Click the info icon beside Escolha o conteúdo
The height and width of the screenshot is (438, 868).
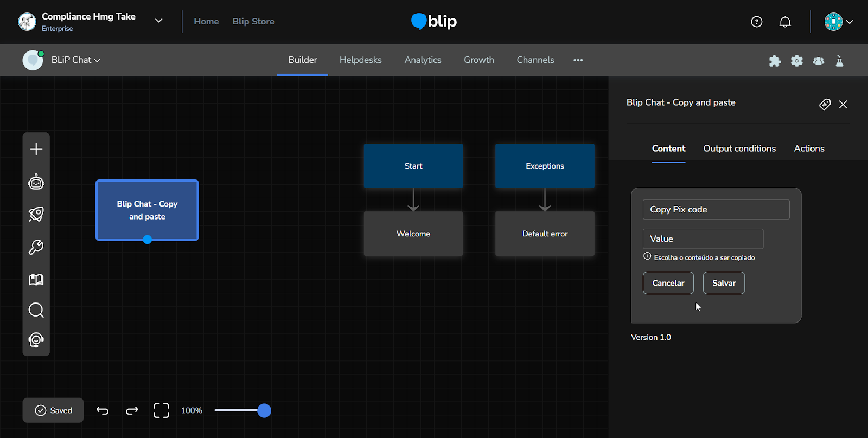647,256
